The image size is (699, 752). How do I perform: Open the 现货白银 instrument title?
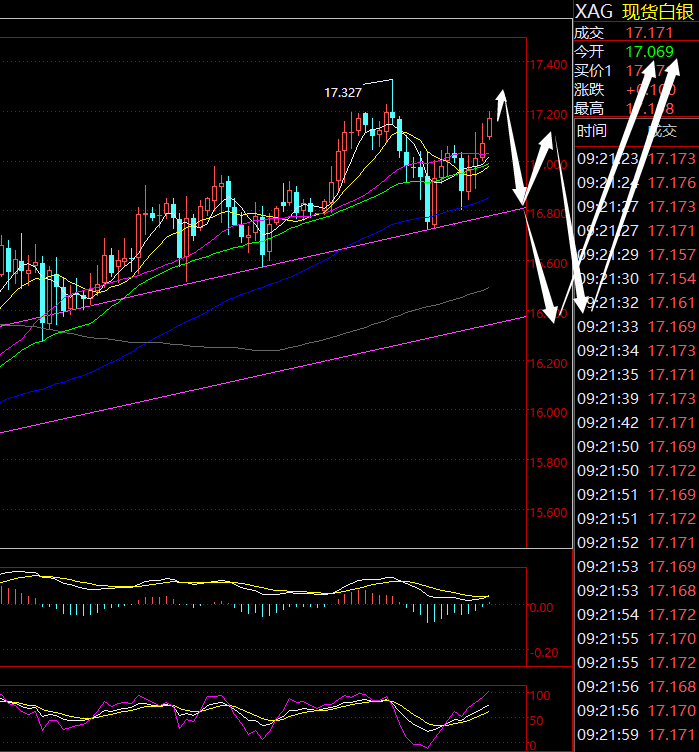click(659, 11)
